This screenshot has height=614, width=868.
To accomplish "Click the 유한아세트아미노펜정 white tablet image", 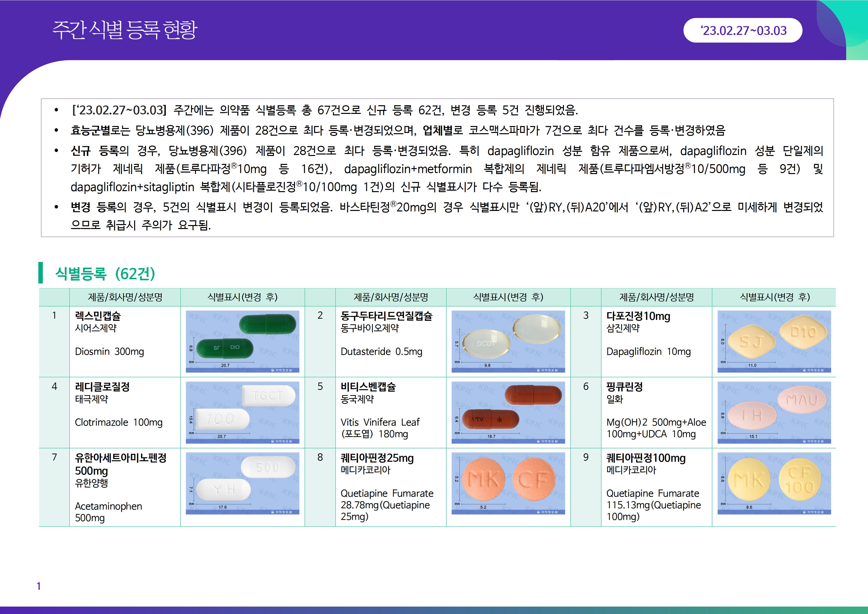I will 242,483.
